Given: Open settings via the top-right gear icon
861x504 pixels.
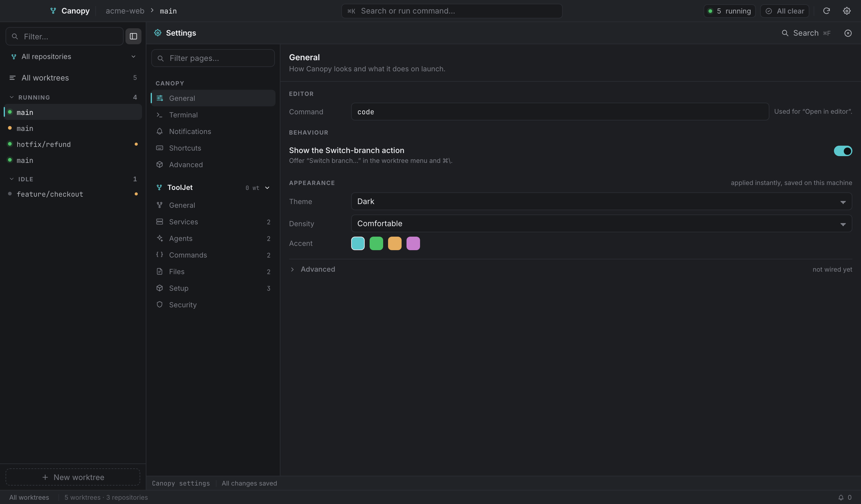Looking at the screenshot, I should (x=846, y=11).
